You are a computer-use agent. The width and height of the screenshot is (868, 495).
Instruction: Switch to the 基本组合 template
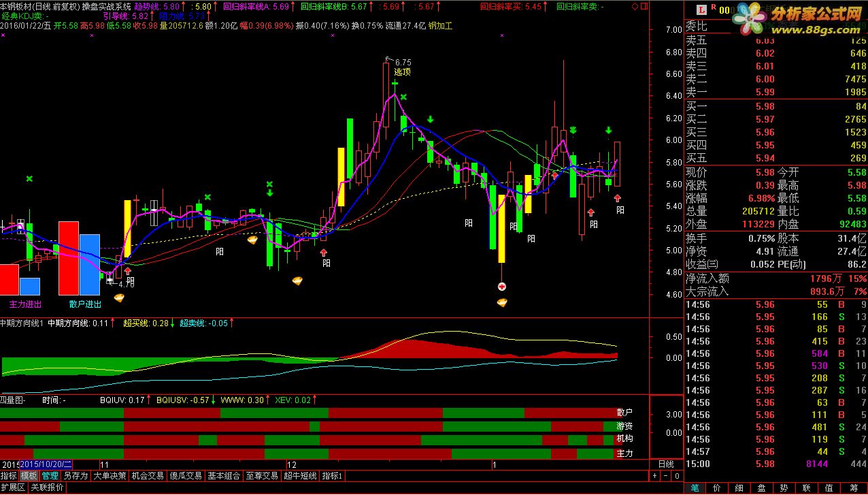point(224,476)
